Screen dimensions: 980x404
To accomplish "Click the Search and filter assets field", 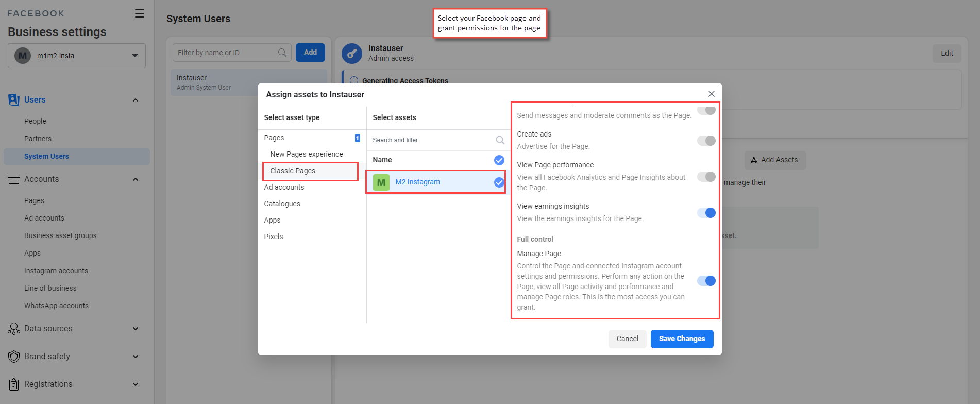I will 438,140.
